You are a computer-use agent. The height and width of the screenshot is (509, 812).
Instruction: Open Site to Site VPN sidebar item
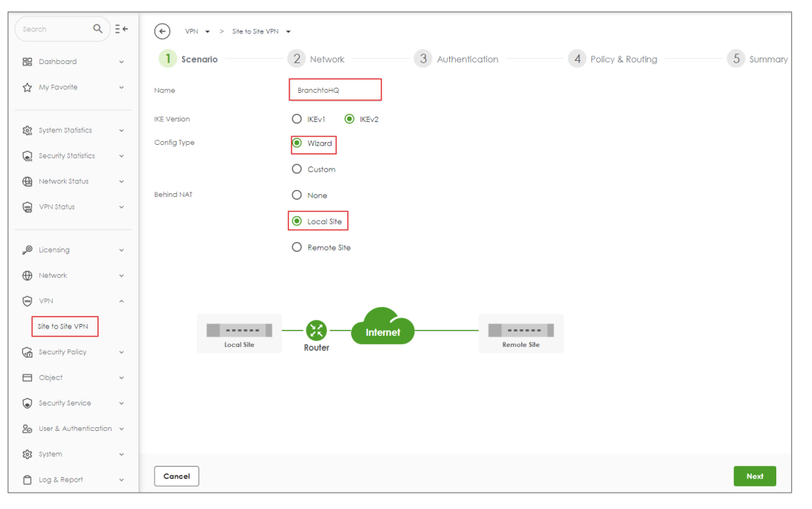click(62, 327)
